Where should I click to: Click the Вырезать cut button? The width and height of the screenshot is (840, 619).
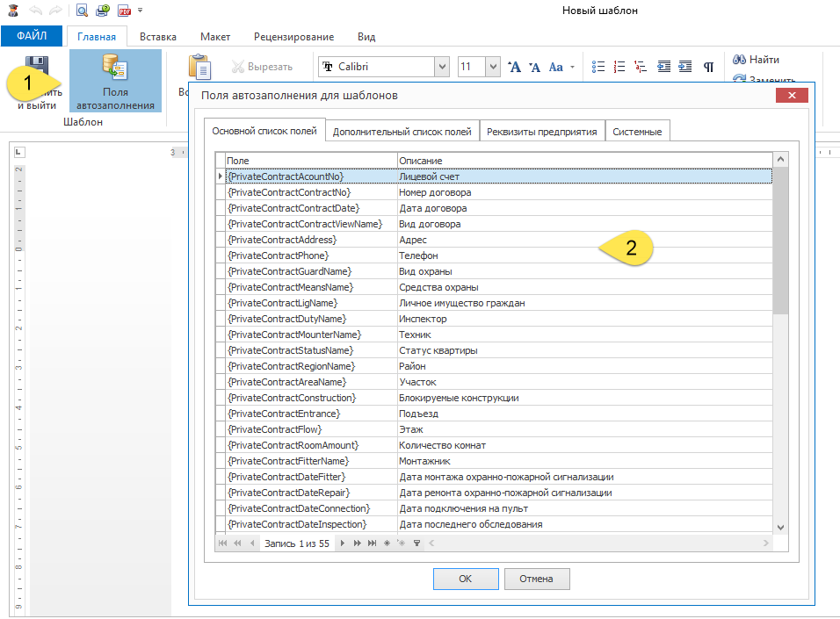coord(262,67)
